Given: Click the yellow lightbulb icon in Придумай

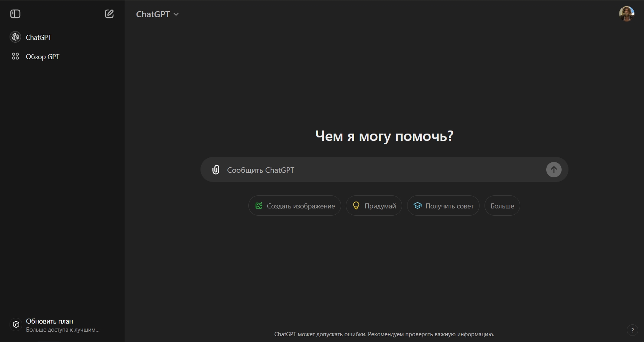Looking at the screenshot, I should [x=356, y=206].
